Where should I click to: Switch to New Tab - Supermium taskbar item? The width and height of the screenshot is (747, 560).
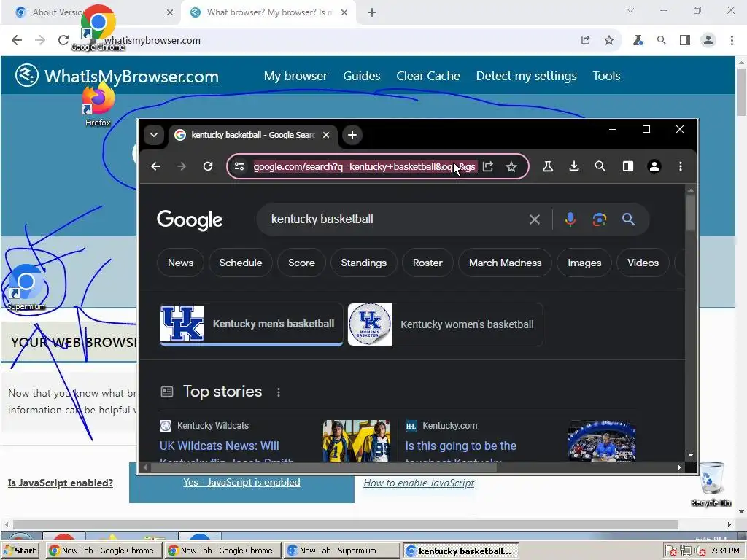343,551
